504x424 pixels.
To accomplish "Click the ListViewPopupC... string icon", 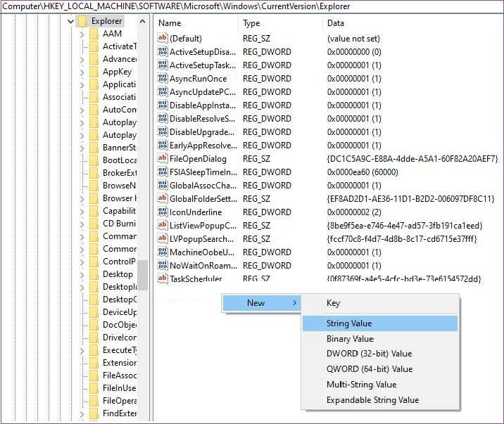I will [x=163, y=225].
